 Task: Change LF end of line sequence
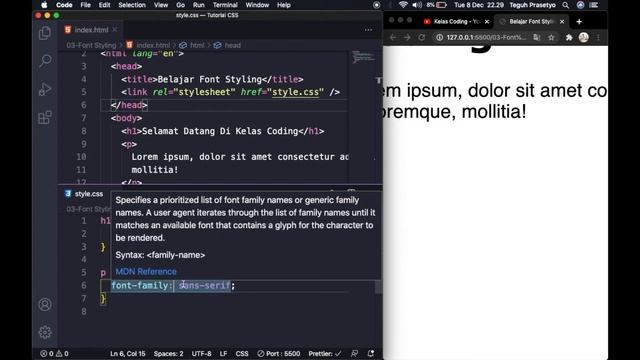pyautogui.click(x=223, y=353)
